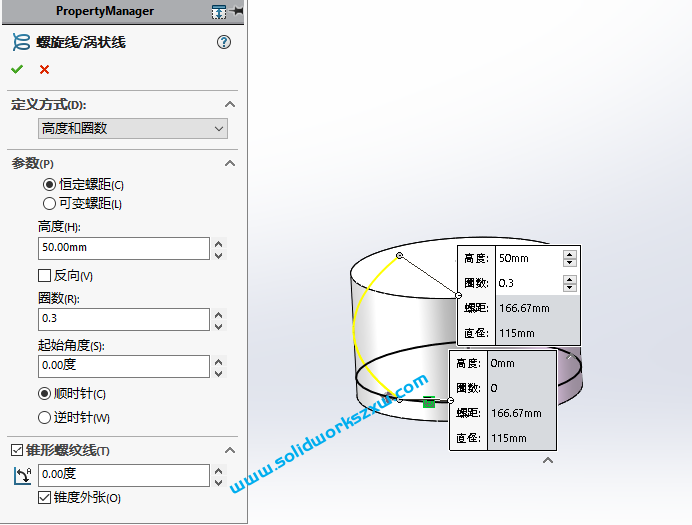Image resolution: width=692 pixels, height=525 pixels.
Task: Click the upper callout 166.67mm pitch value
Action: 524,308
